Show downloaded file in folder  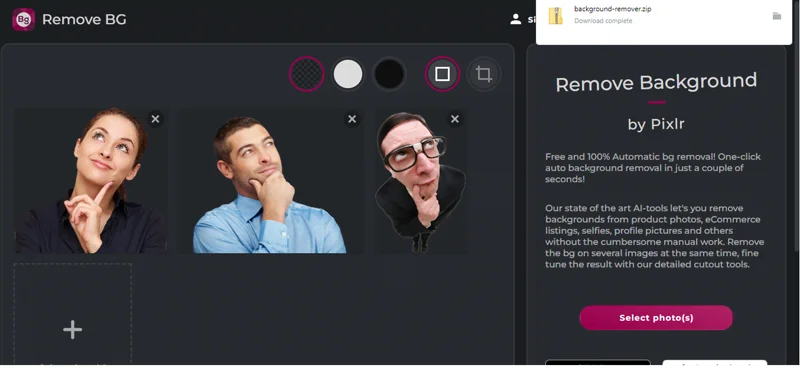tap(777, 16)
